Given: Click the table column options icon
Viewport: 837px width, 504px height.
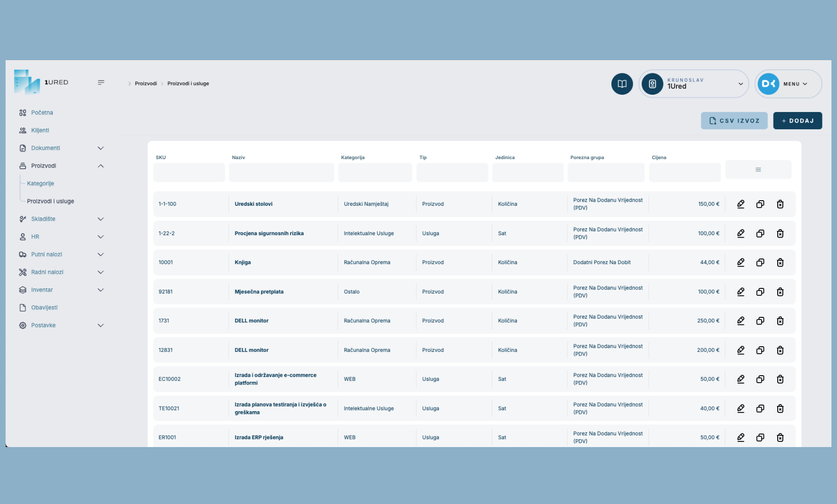Looking at the screenshot, I should click(x=758, y=169).
